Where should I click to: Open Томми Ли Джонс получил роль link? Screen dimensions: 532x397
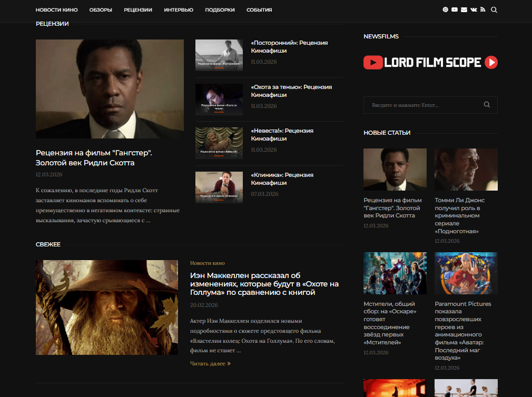tap(459, 216)
